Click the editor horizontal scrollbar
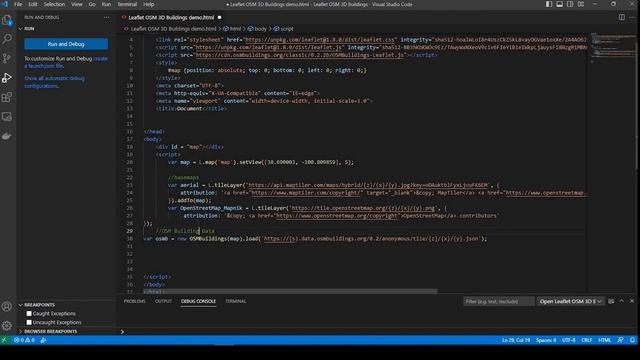Viewport: 640px width, 360px height. (290, 291)
